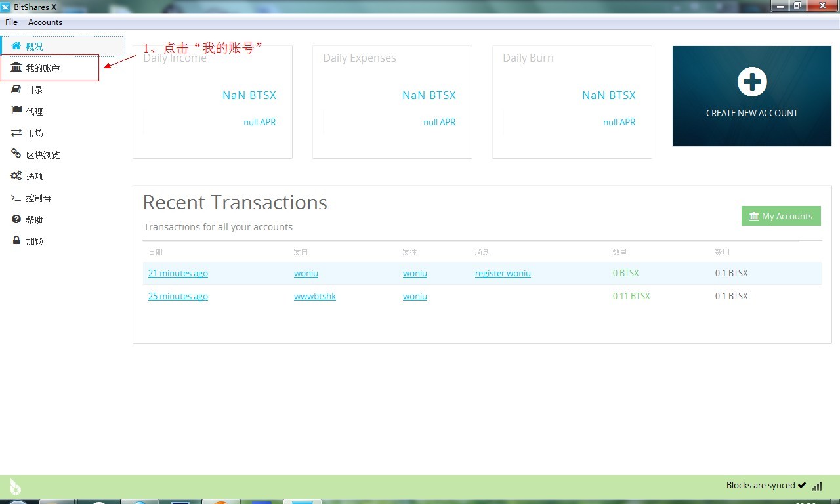Click the 发往 column header

pos(410,252)
